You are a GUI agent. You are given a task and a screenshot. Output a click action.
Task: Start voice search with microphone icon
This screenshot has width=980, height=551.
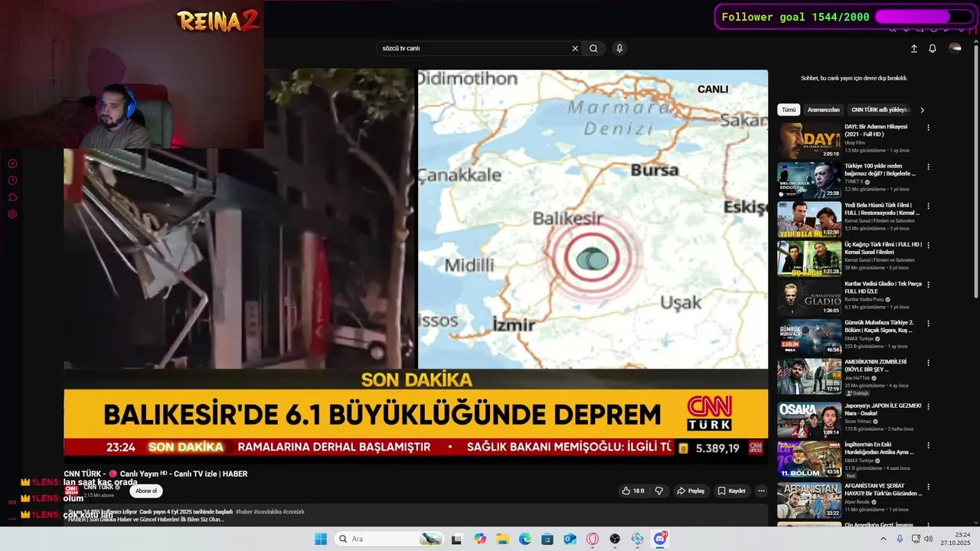[619, 48]
